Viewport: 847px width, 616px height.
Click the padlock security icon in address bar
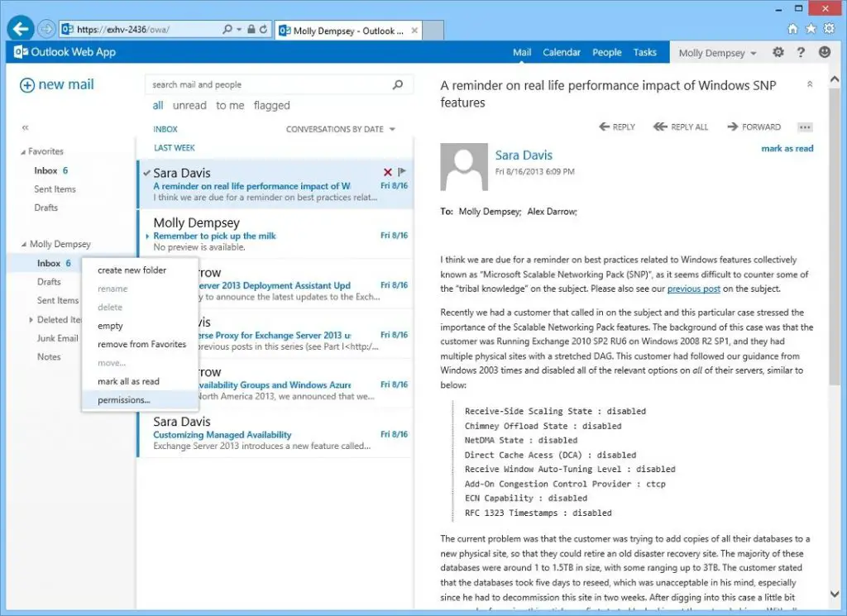click(251, 29)
